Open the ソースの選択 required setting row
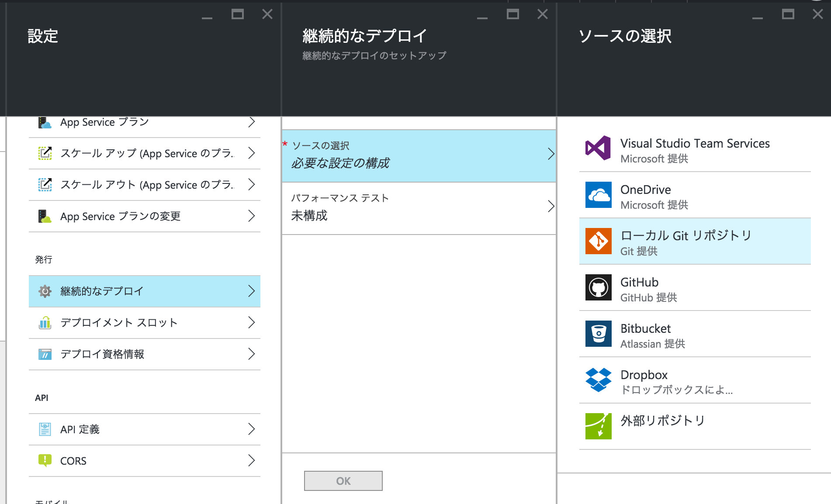The height and width of the screenshot is (504, 831). coord(419,156)
